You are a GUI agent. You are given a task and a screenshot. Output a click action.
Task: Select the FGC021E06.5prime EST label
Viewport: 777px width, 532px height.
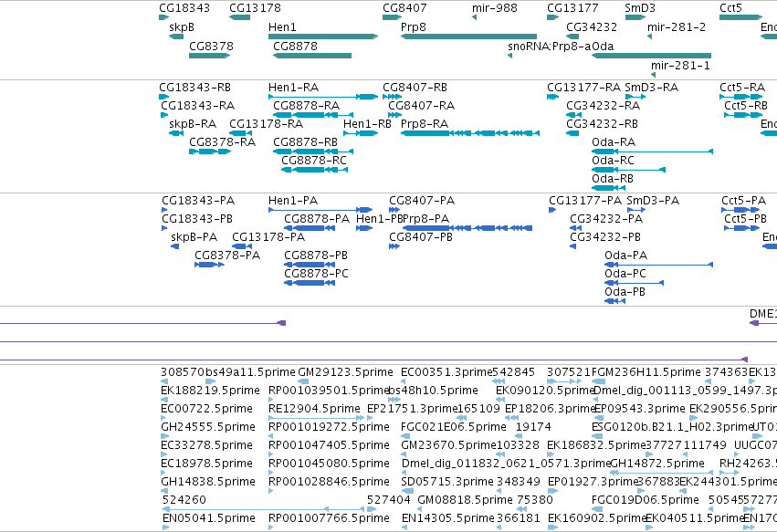[454, 427]
